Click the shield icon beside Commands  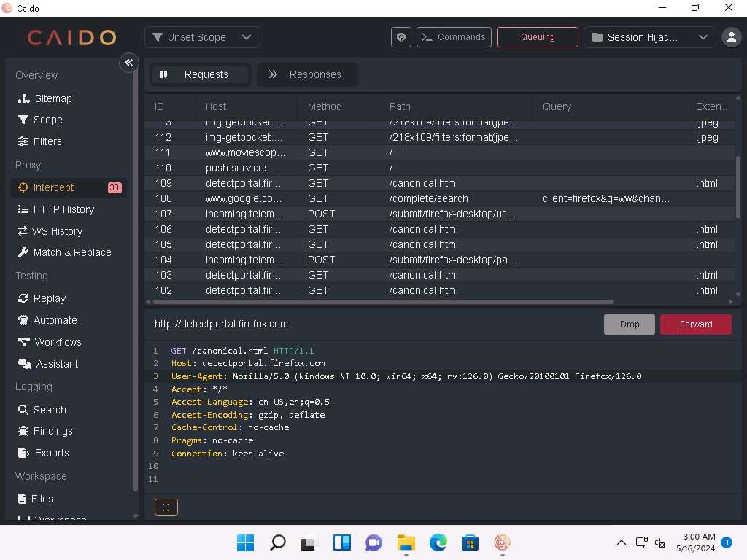(x=401, y=37)
